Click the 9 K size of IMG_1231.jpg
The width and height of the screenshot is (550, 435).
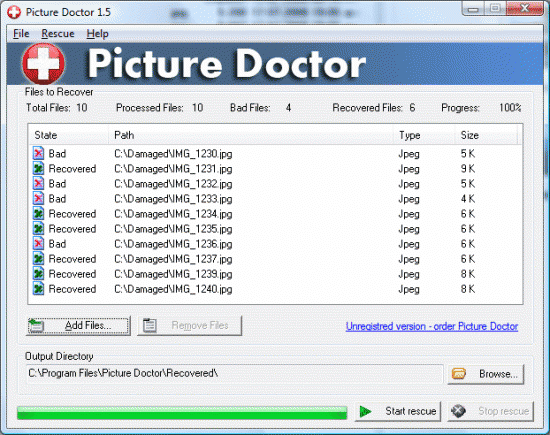tap(468, 169)
